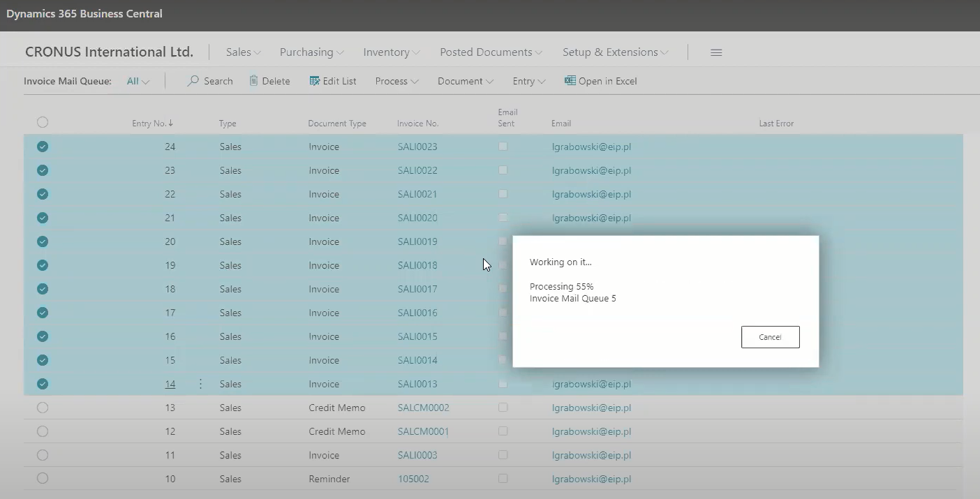
Task: Click the email in row 11
Action: pyautogui.click(x=591, y=455)
